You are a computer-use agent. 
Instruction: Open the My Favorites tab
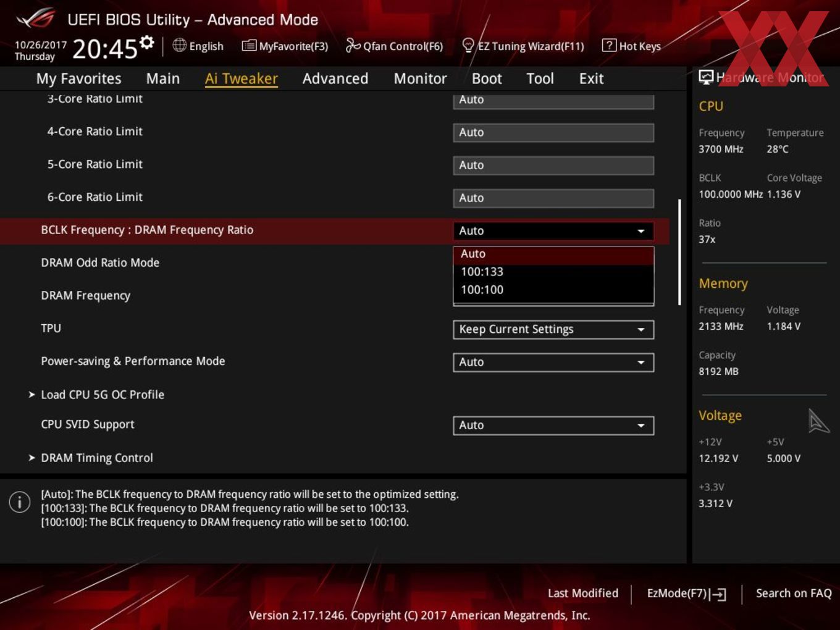click(x=79, y=78)
